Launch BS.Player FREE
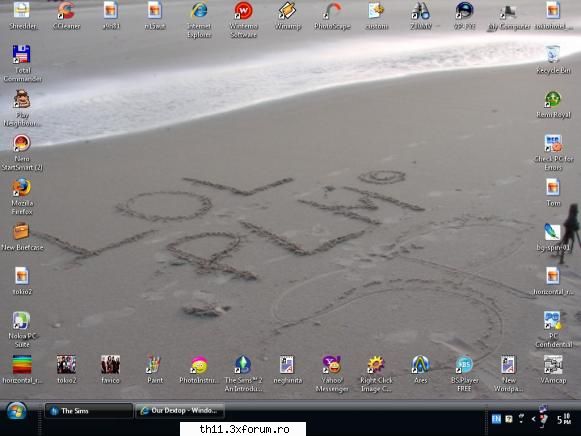581x436 pixels. [464, 373]
